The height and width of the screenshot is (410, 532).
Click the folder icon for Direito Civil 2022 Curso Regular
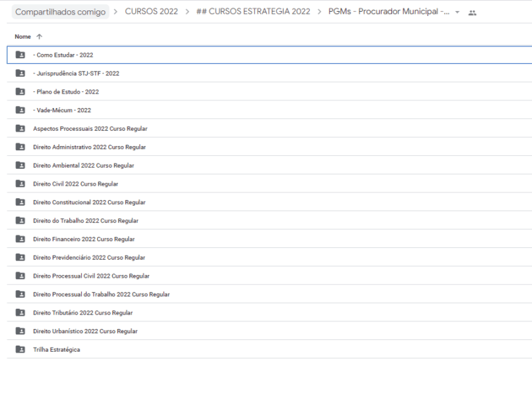point(20,184)
